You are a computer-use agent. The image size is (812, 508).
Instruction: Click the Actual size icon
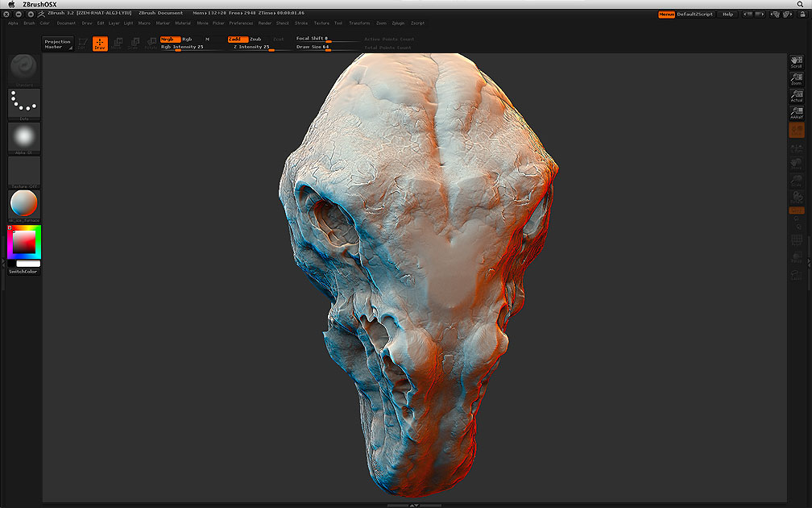tap(797, 96)
